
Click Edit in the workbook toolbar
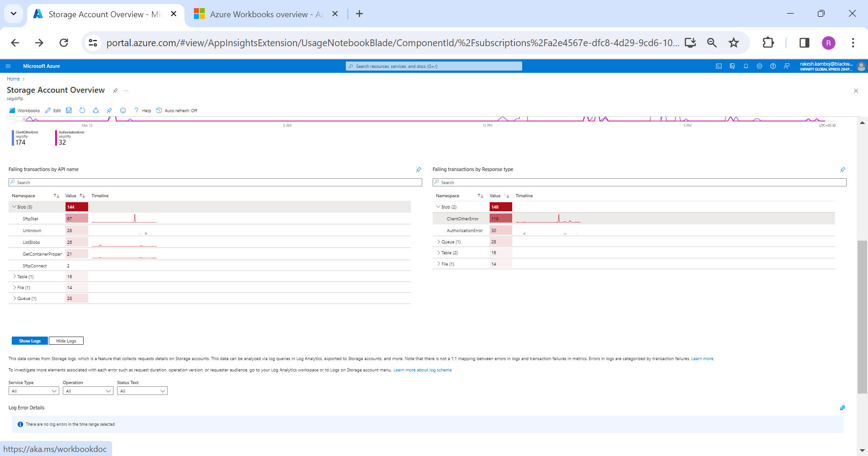pos(53,110)
